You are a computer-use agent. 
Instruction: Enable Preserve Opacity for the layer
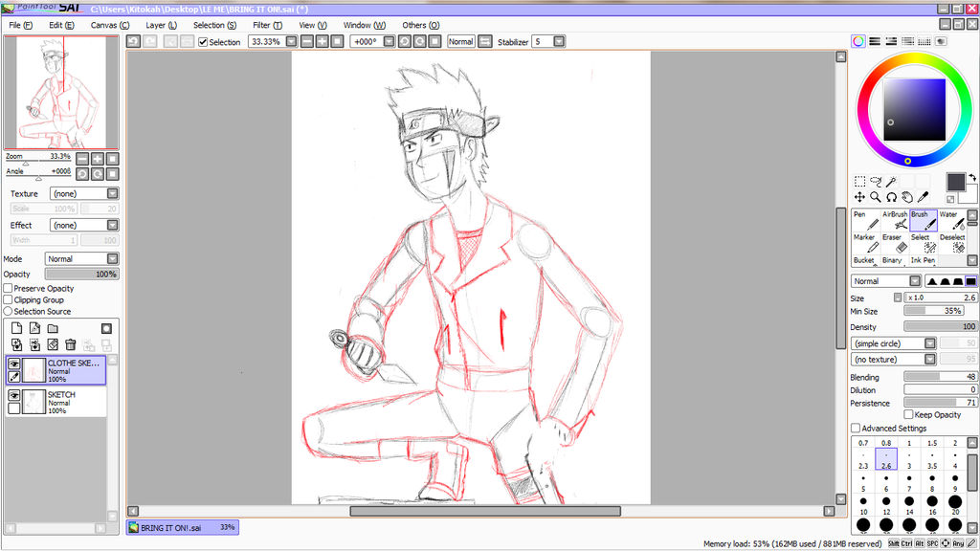[x=7, y=288]
